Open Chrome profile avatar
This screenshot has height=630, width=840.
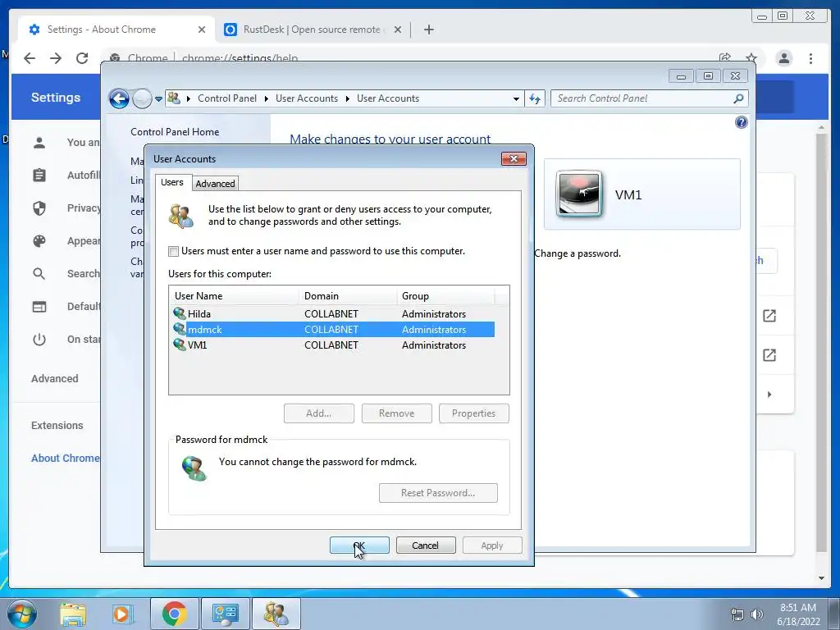783,58
